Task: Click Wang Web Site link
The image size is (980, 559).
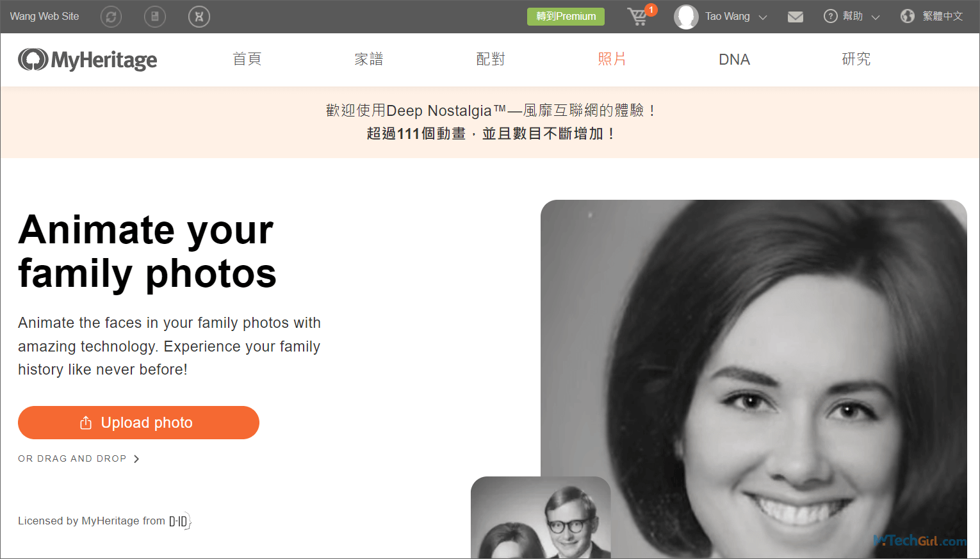Action: tap(44, 17)
